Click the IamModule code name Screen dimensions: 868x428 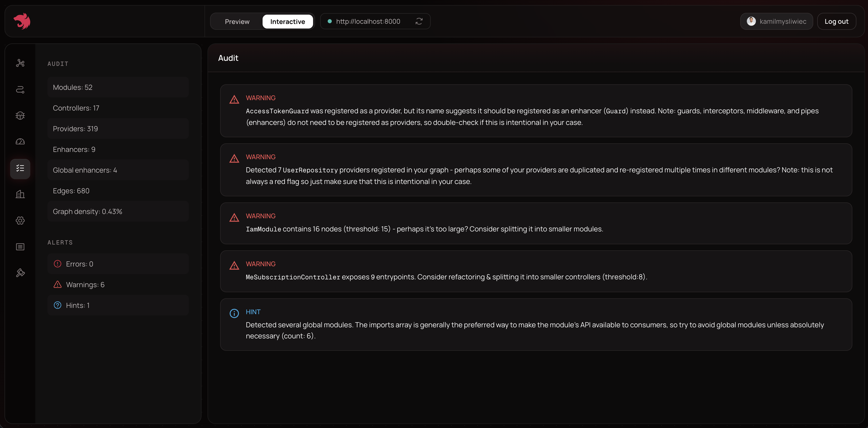[263, 229]
